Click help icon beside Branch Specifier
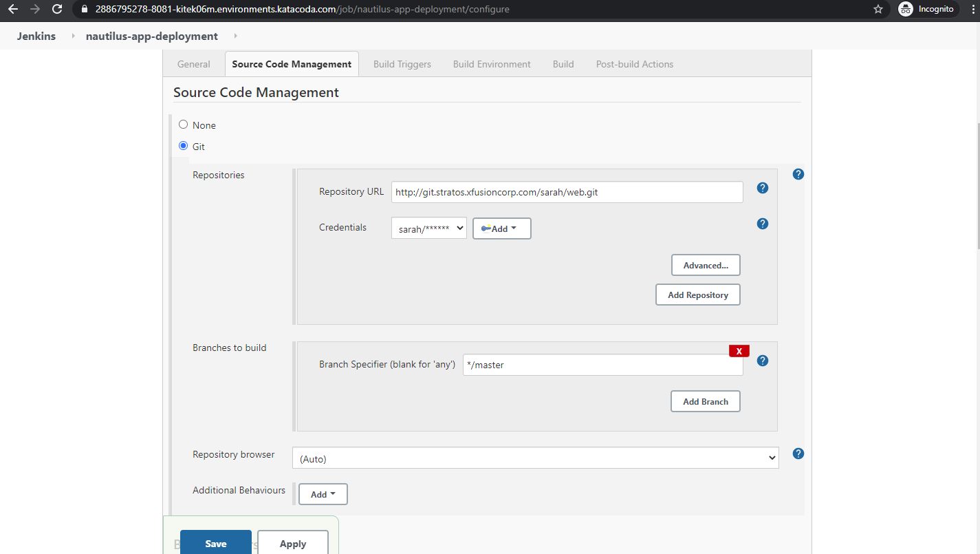The width and height of the screenshot is (980, 554). (x=762, y=361)
